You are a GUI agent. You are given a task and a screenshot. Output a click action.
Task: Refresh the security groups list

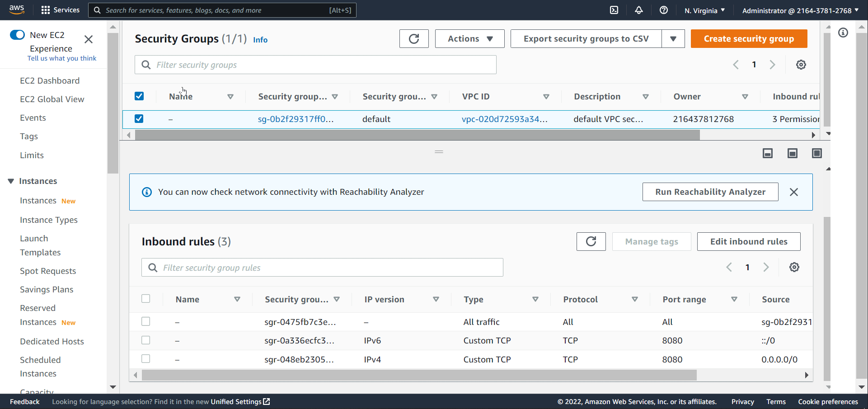[x=413, y=39]
